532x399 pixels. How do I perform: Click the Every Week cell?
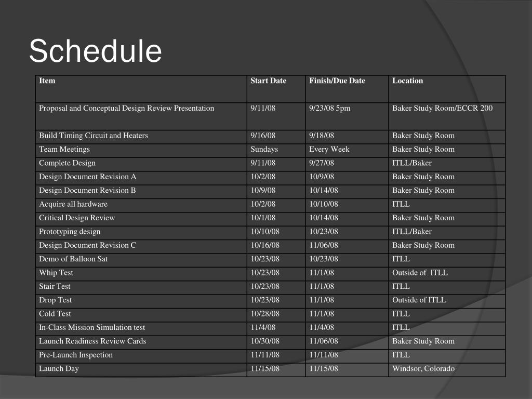pos(329,149)
